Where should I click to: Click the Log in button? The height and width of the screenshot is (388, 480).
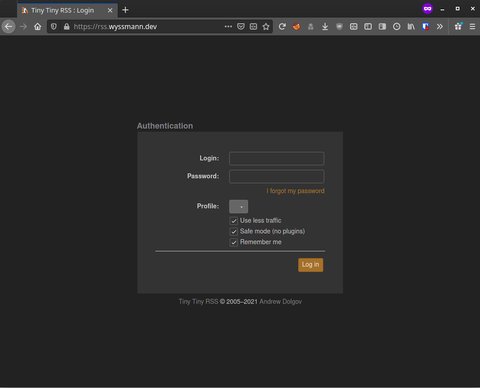pos(310,265)
